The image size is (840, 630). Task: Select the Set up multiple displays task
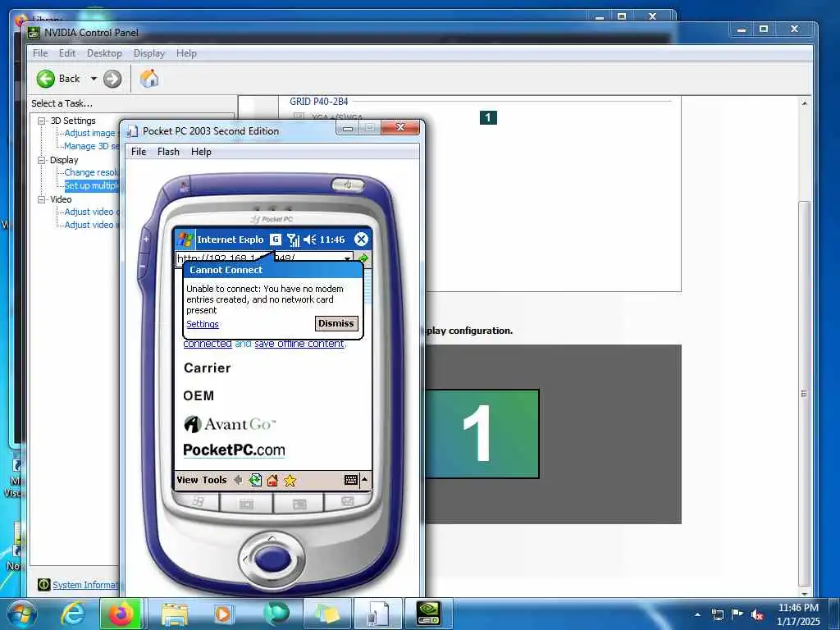point(92,185)
